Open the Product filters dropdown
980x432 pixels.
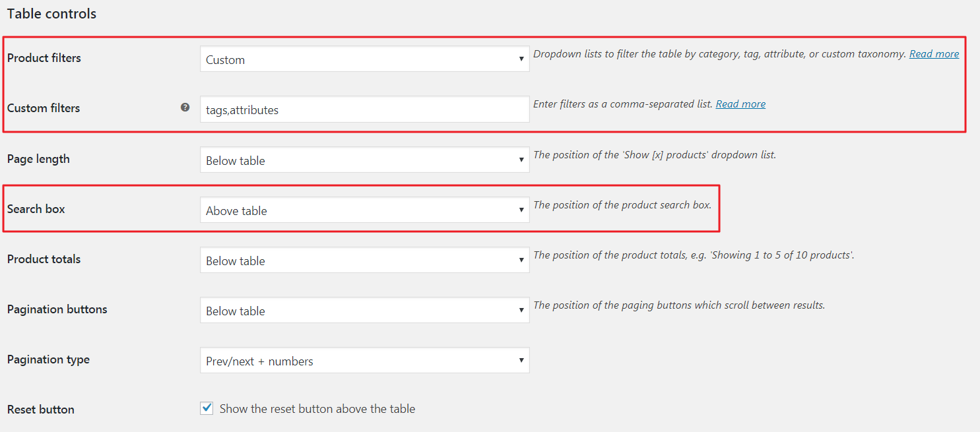[364, 59]
